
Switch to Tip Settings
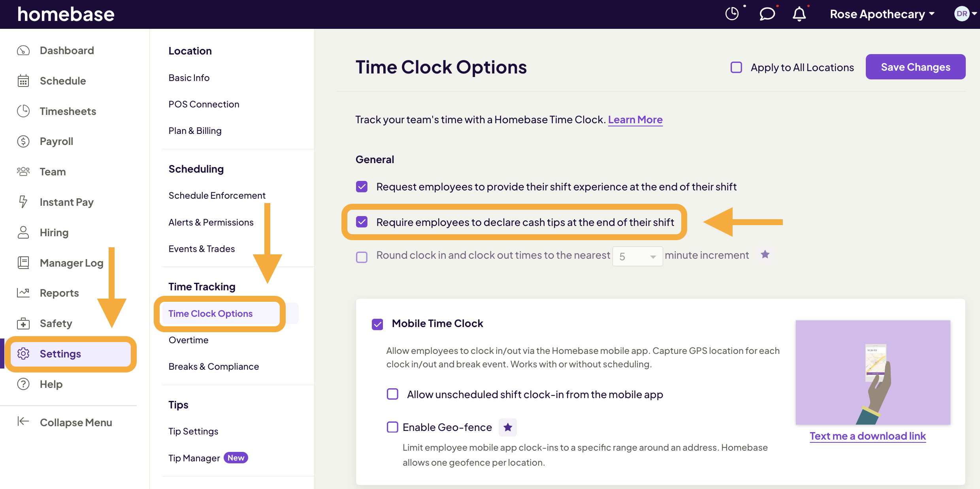click(193, 431)
